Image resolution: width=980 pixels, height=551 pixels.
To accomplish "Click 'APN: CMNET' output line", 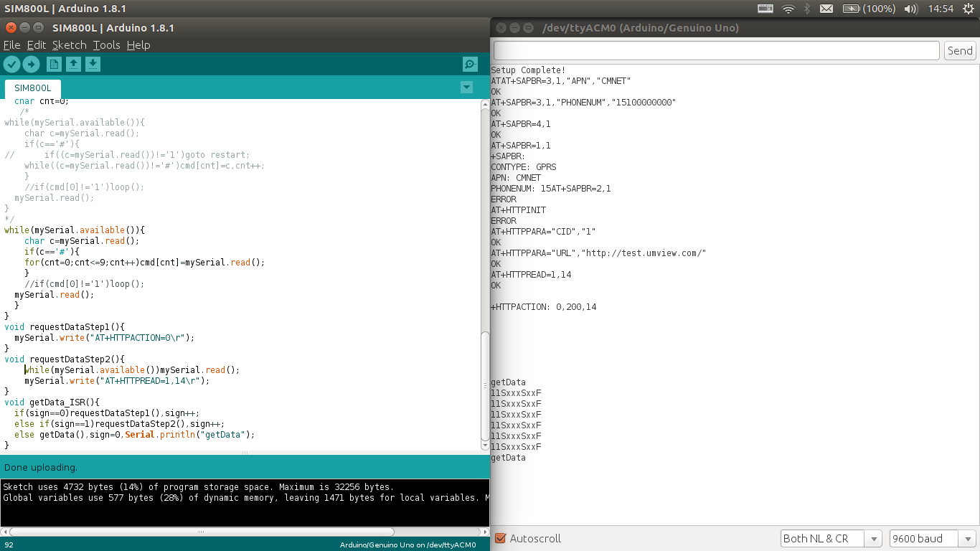I will pyautogui.click(x=516, y=178).
